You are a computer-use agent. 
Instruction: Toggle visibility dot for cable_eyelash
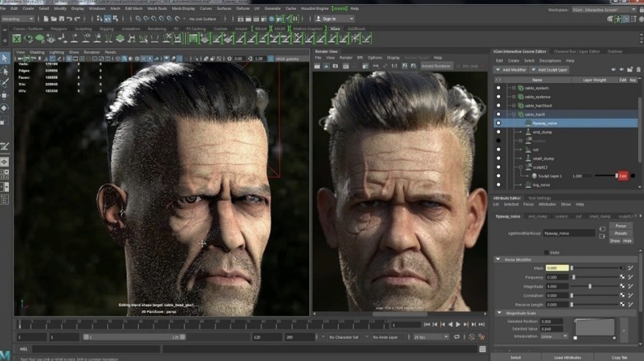pyautogui.click(x=498, y=88)
